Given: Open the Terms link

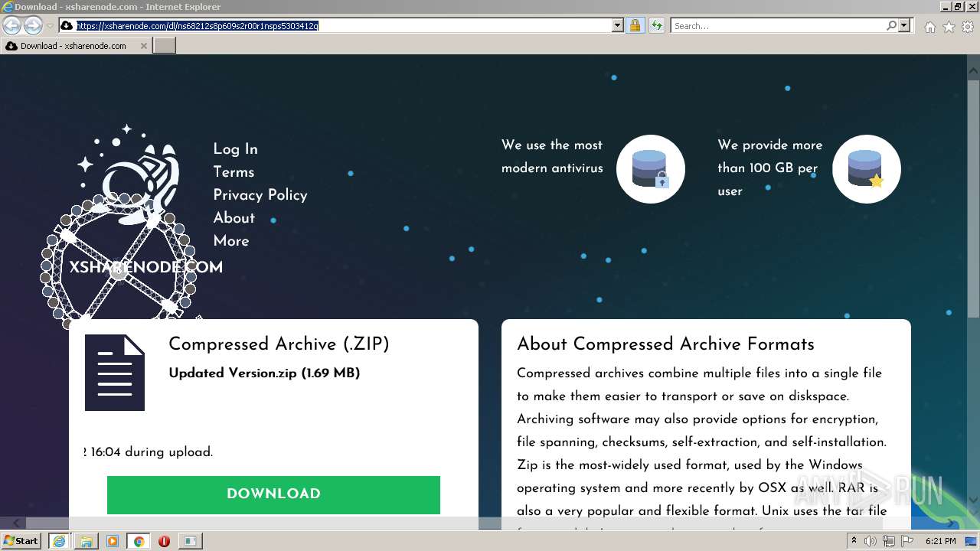Looking at the screenshot, I should point(234,172).
